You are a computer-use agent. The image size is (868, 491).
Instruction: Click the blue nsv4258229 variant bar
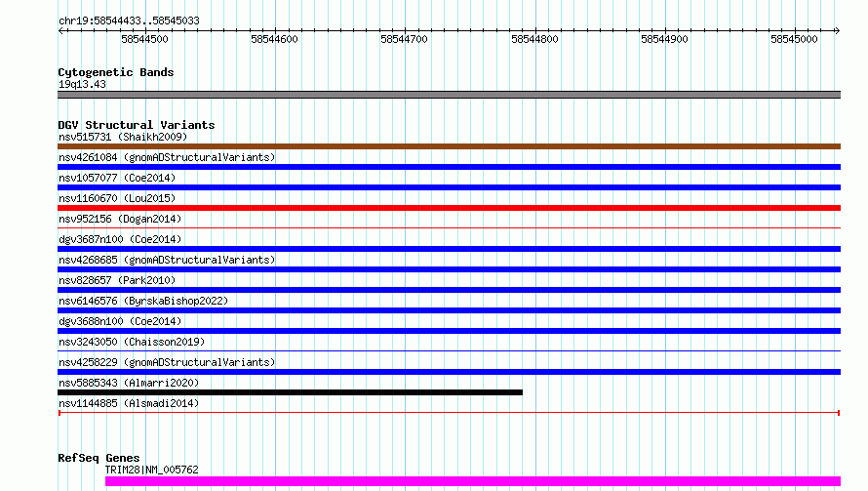point(449,372)
